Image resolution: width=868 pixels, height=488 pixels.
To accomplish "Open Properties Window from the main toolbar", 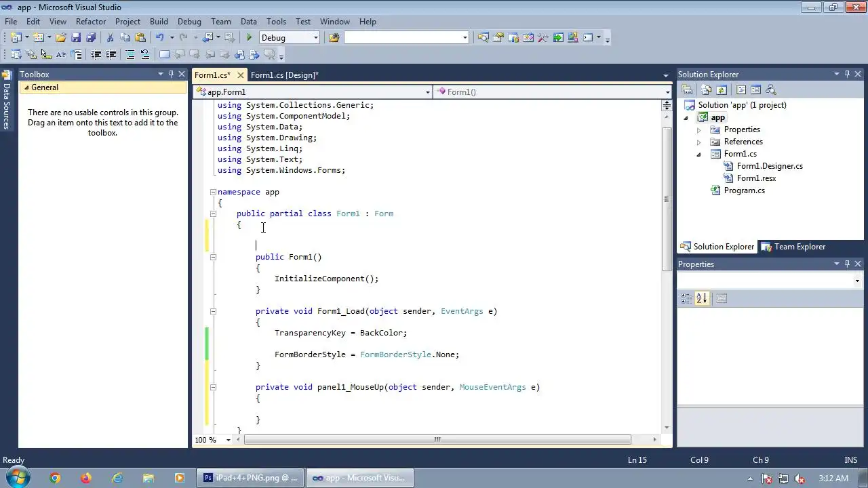I will [x=498, y=37].
